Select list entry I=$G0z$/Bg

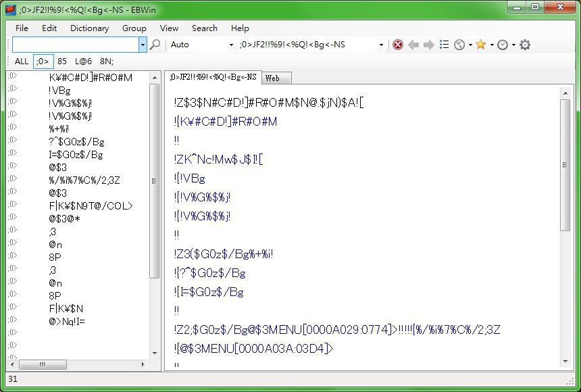click(76, 155)
